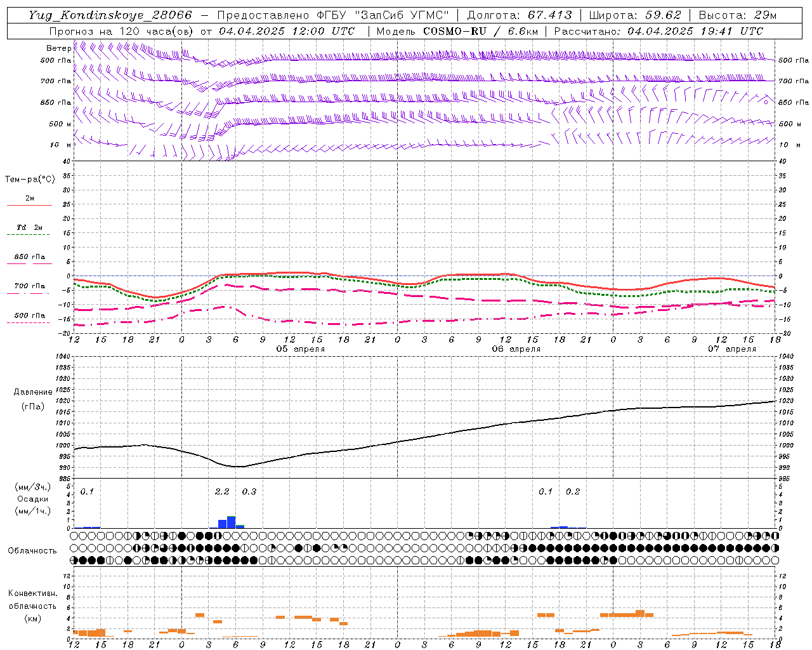Click the 06 апреля date label

click(x=516, y=349)
